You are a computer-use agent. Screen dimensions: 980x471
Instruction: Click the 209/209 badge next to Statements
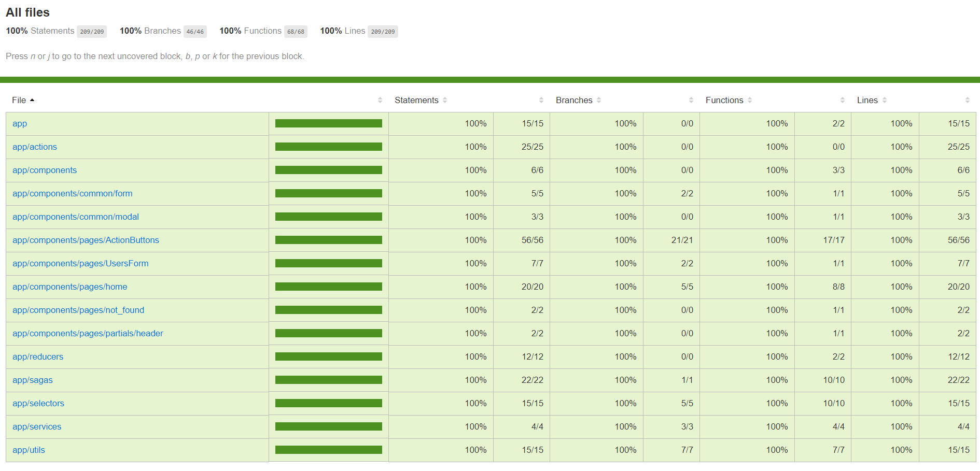click(92, 32)
